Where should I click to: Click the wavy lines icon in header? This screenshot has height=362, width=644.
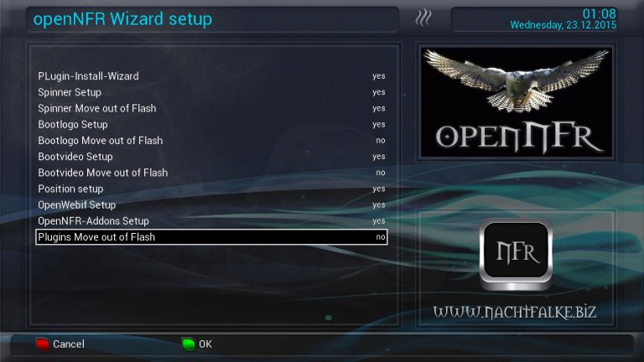point(423,18)
